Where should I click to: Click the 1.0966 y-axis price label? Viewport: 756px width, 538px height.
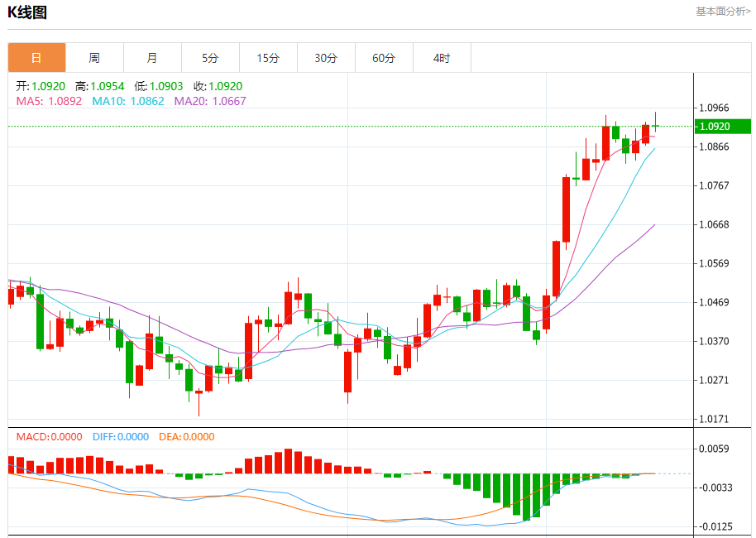click(714, 108)
